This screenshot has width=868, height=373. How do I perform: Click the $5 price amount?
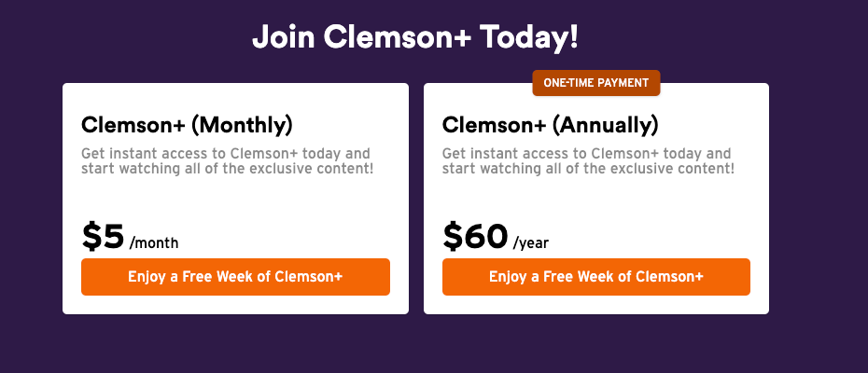tap(103, 237)
